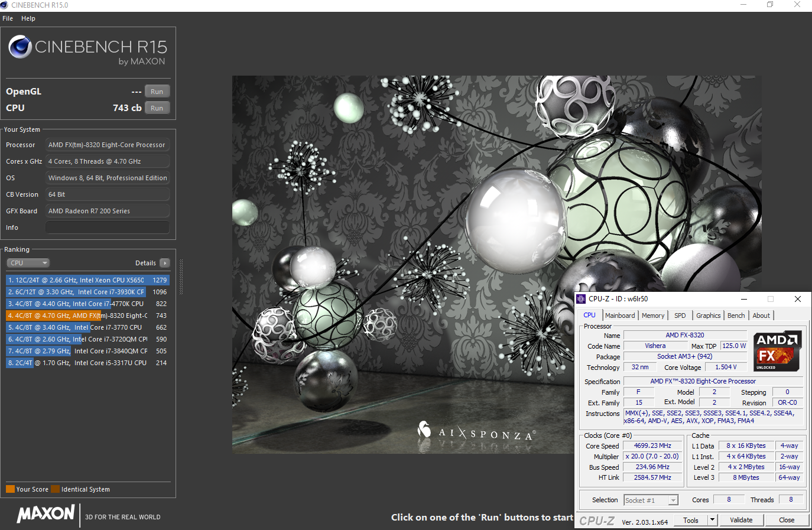Click the Code Name value Vishera

(655, 346)
